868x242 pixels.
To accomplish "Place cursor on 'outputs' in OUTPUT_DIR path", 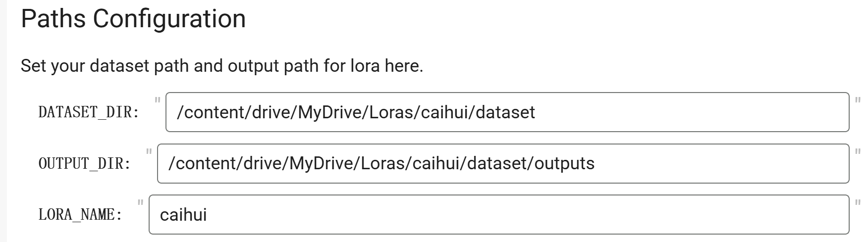I will tap(564, 163).
